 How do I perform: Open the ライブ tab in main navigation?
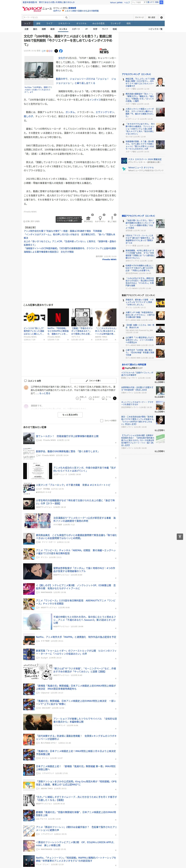pos(49,24)
